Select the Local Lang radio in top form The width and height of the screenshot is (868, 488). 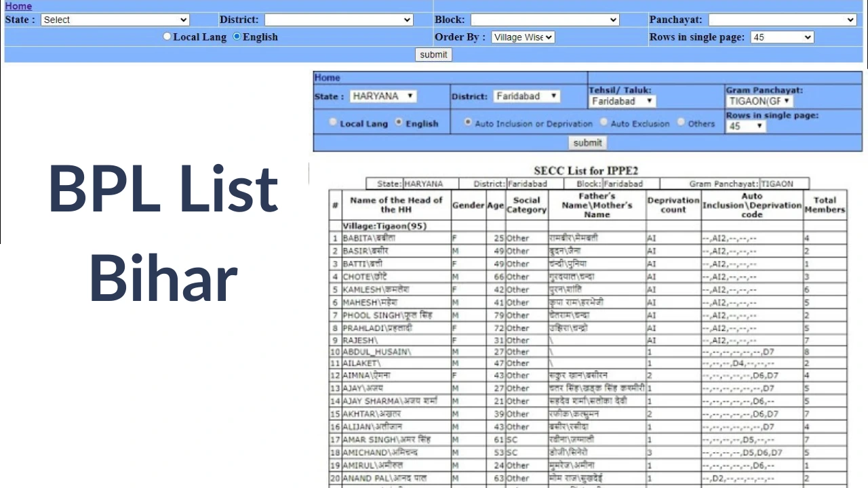tap(167, 37)
